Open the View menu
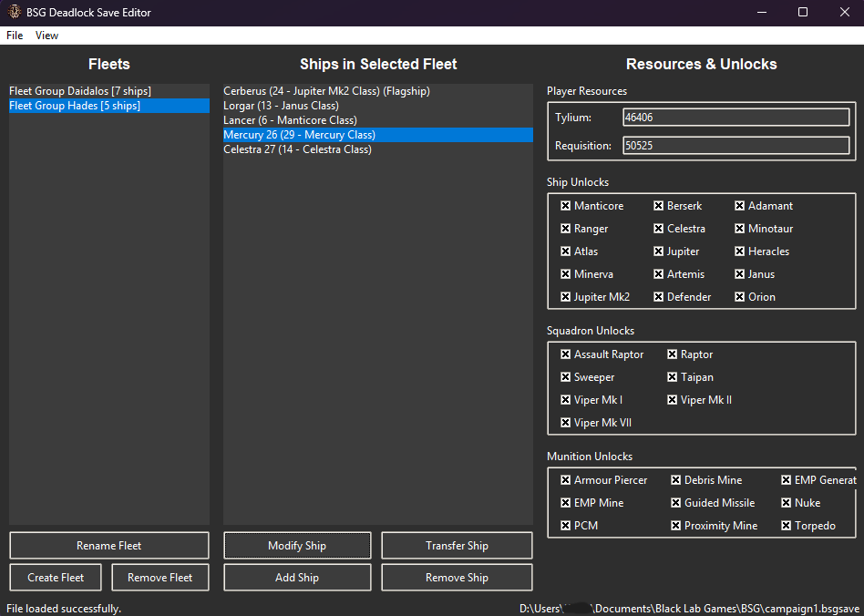864x616 pixels. 46,36
